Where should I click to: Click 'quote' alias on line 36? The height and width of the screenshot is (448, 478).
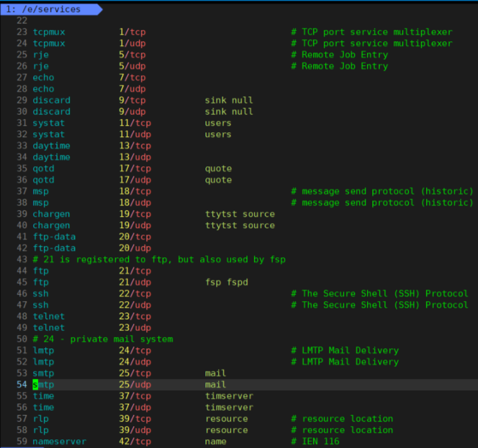(218, 180)
